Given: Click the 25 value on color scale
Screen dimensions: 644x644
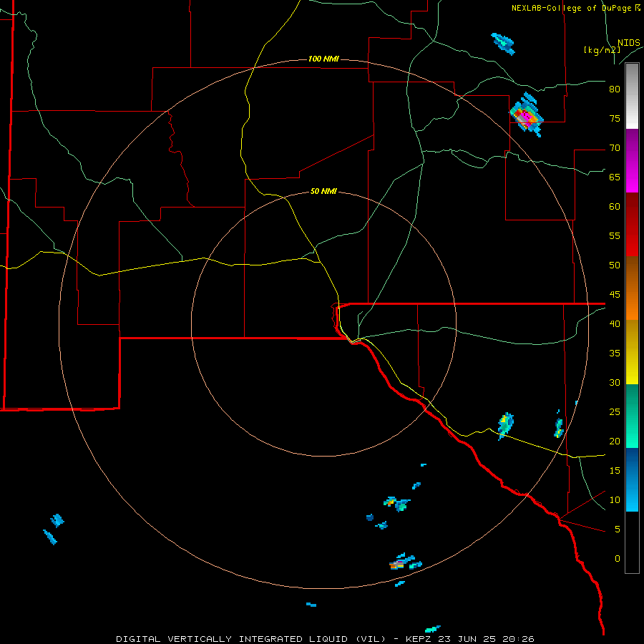Looking at the screenshot, I should coord(615,412).
